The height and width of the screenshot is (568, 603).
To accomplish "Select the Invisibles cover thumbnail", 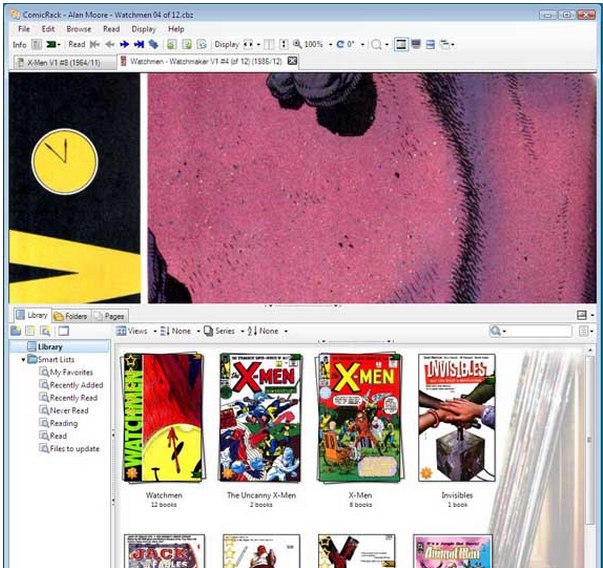I will tap(457, 418).
